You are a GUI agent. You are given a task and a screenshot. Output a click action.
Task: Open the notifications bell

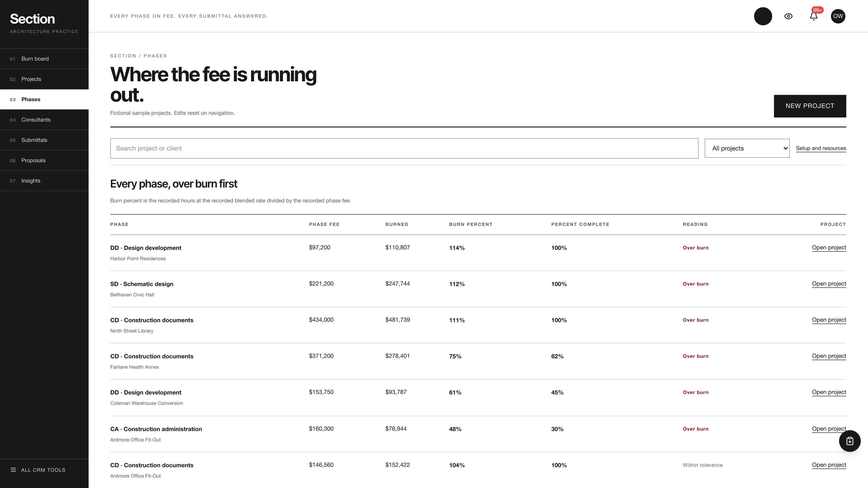[x=814, y=16]
